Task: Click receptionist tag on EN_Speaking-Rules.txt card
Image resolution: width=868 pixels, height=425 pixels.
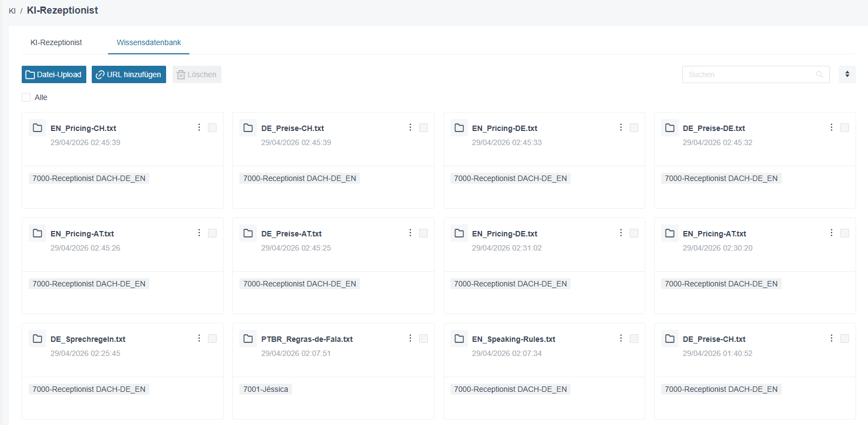Action: (510, 389)
